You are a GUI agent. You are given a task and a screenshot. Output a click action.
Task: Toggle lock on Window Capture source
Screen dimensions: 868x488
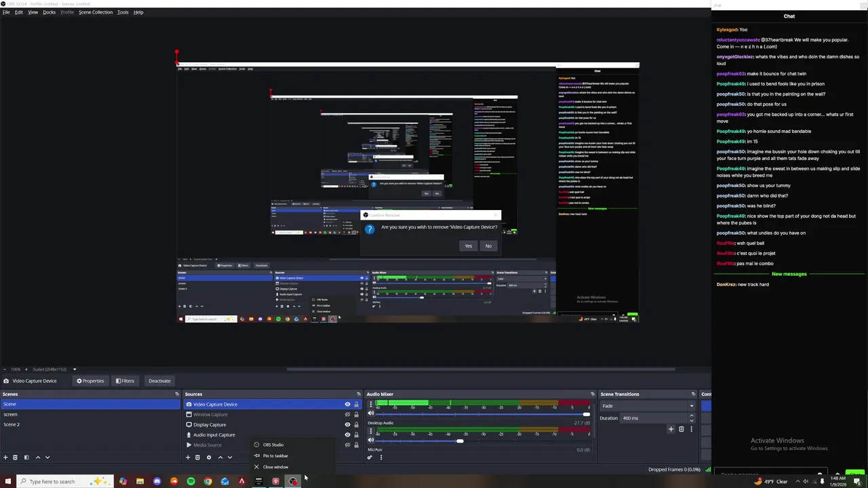click(x=356, y=415)
